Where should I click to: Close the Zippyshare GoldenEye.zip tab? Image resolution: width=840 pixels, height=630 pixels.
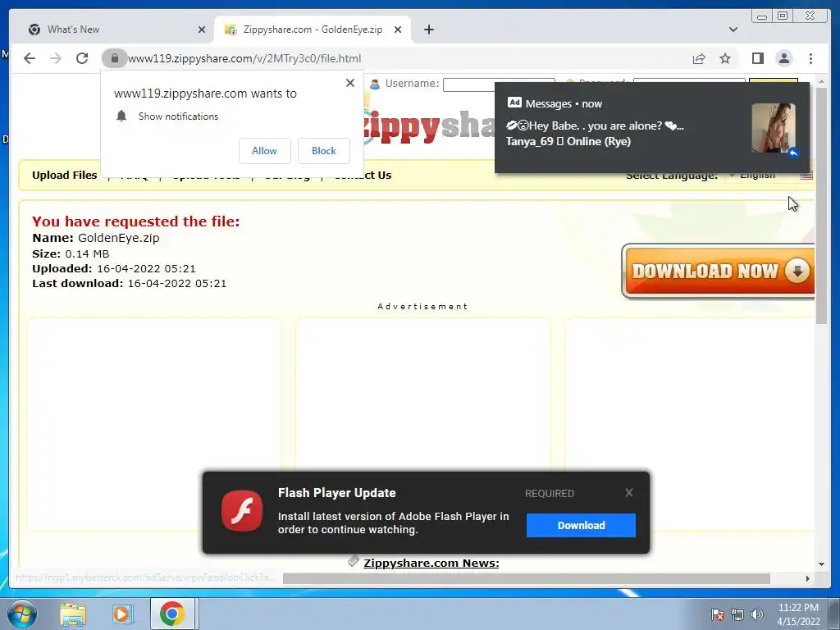tap(398, 30)
